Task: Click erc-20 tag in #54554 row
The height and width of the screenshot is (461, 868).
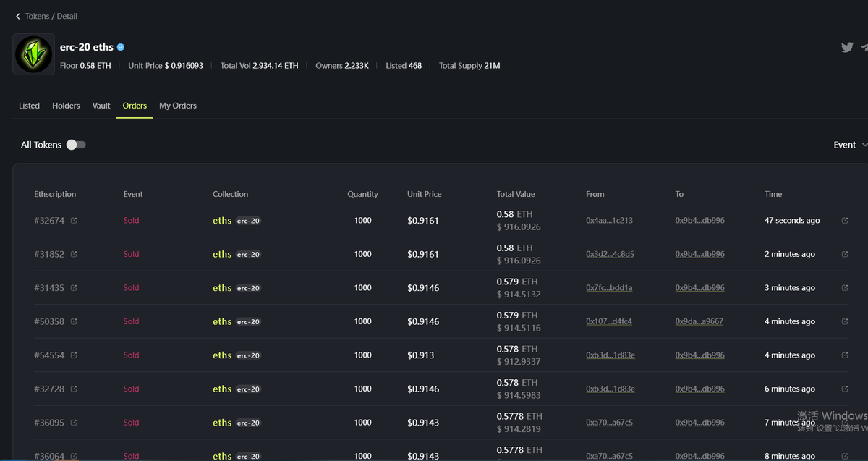Action: click(248, 355)
